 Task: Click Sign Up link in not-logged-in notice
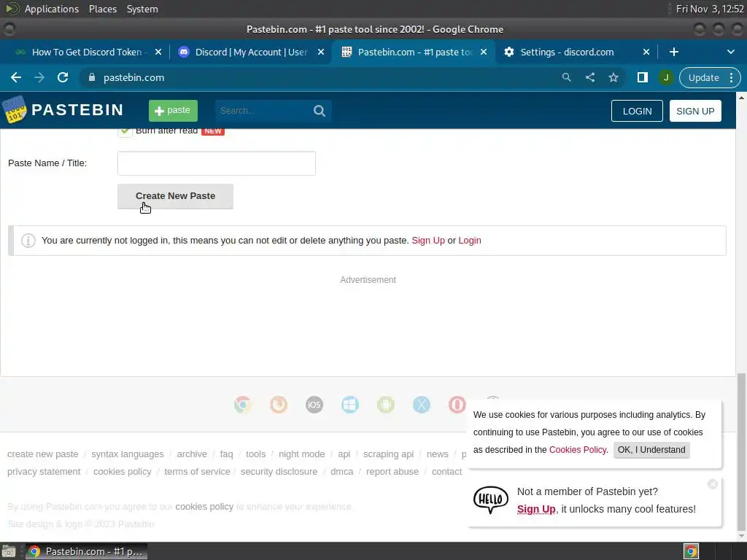coord(427,241)
